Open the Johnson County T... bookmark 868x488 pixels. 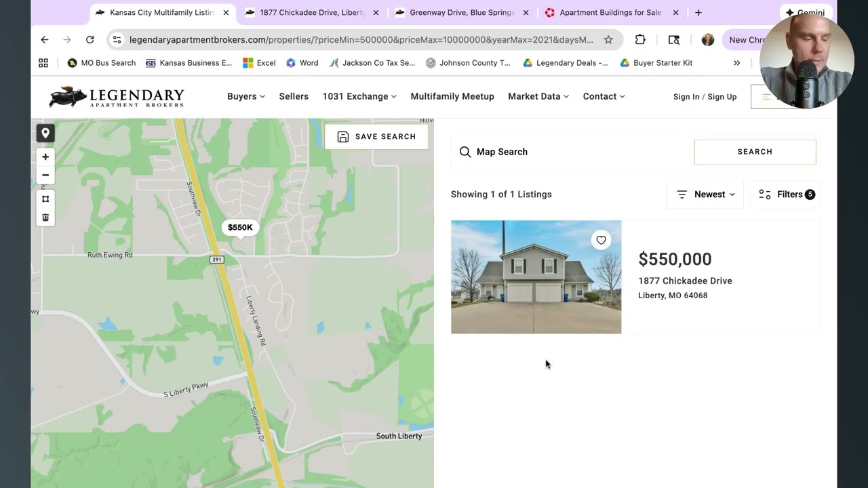pyautogui.click(x=469, y=63)
